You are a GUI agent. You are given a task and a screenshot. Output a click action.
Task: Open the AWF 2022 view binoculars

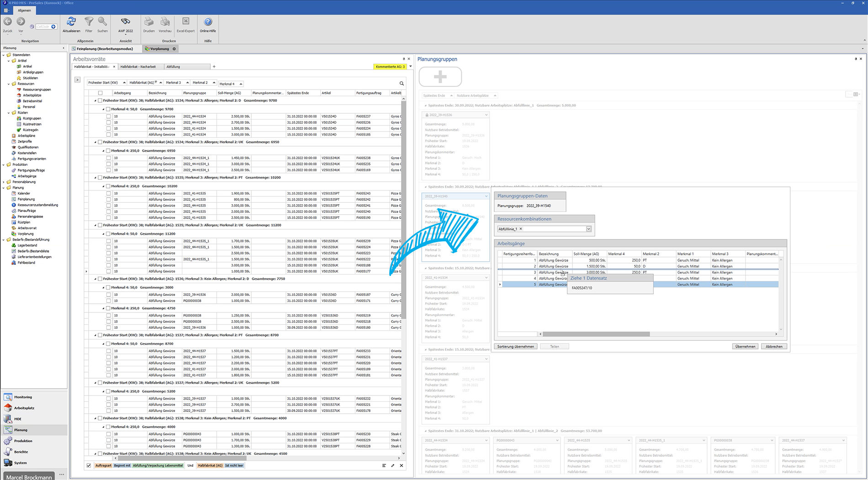point(125,22)
